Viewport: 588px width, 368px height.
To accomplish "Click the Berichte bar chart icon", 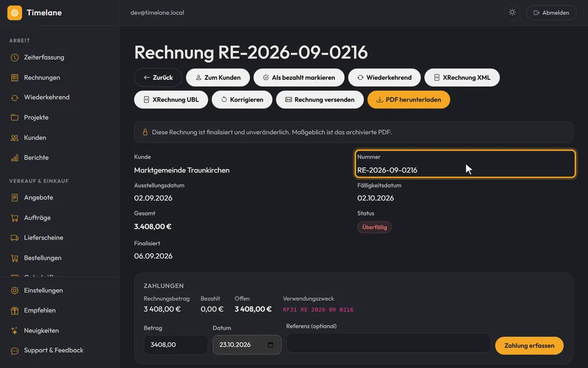I will point(15,158).
